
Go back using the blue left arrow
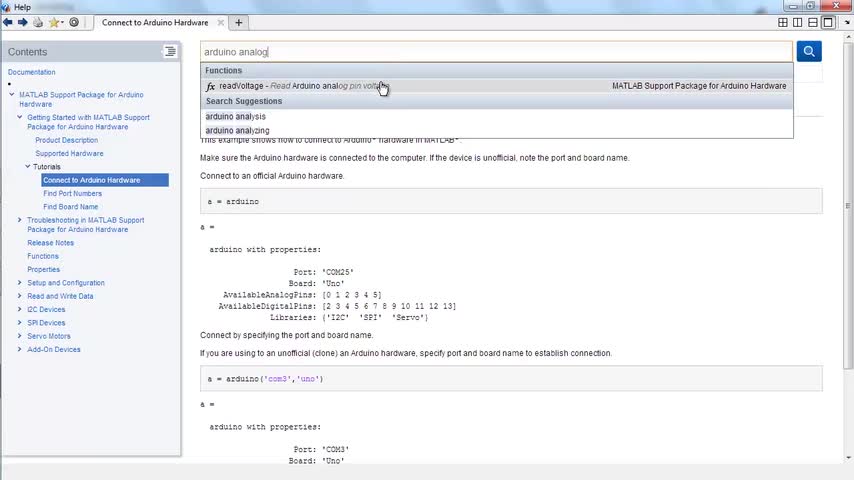[8, 22]
